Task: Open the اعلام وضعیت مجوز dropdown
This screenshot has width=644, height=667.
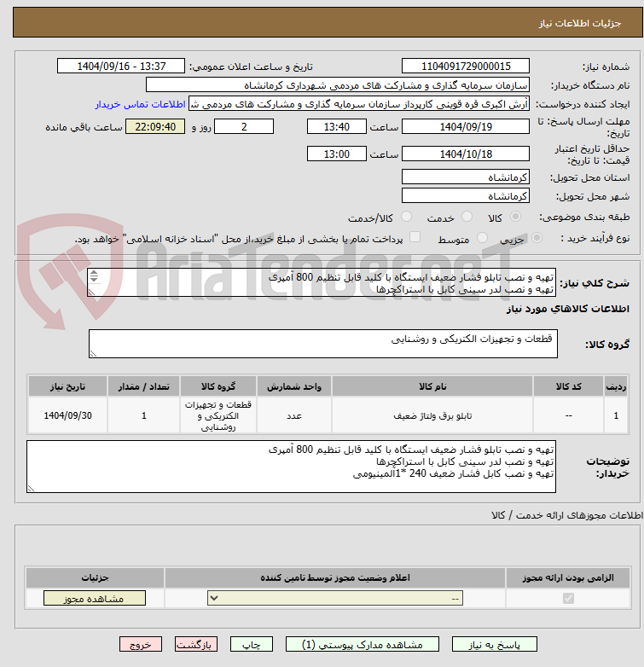Action: click(x=335, y=598)
